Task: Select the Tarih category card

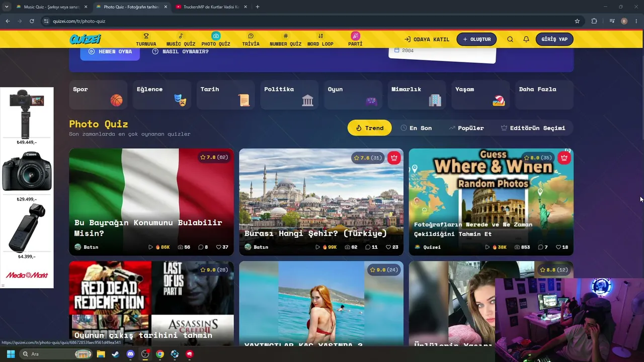Action: (225, 95)
